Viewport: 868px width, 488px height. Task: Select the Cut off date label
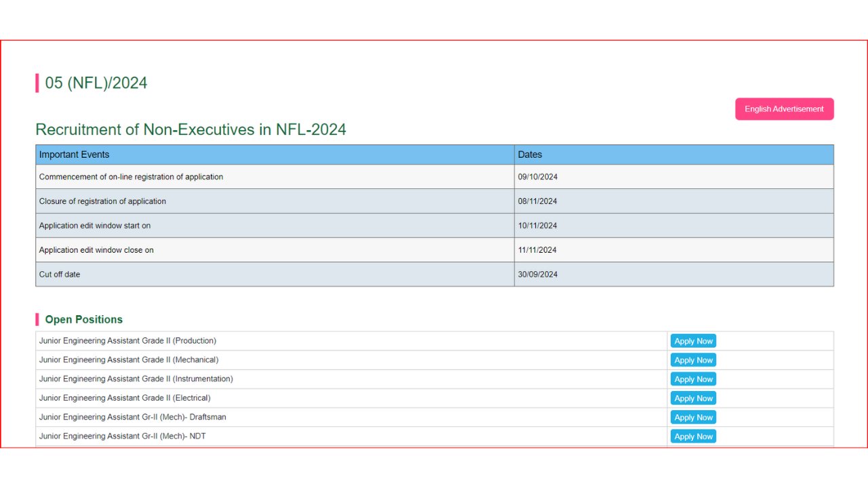coord(60,274)
